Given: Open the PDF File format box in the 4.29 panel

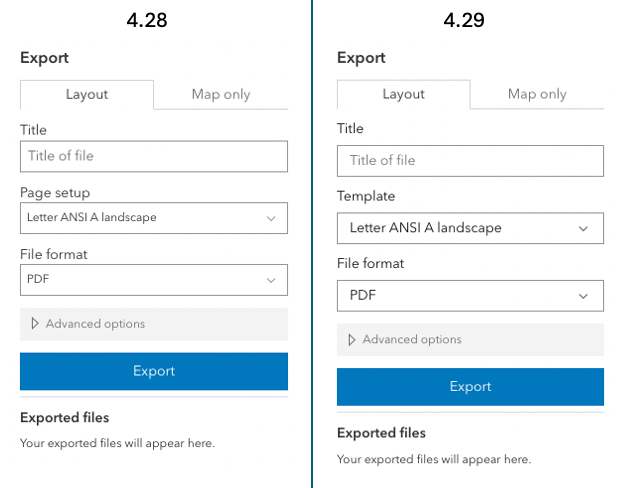Looking at the screenshot, I should point(470,296).
